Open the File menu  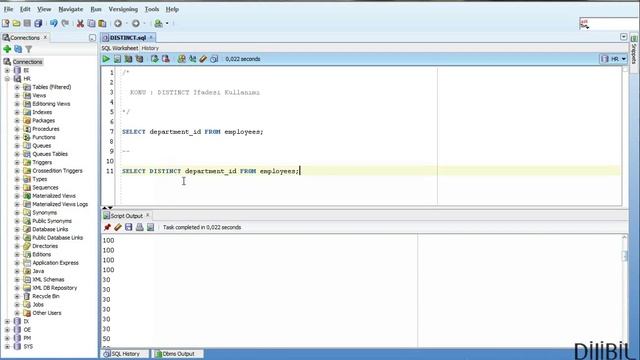click(x=8, y=9)
